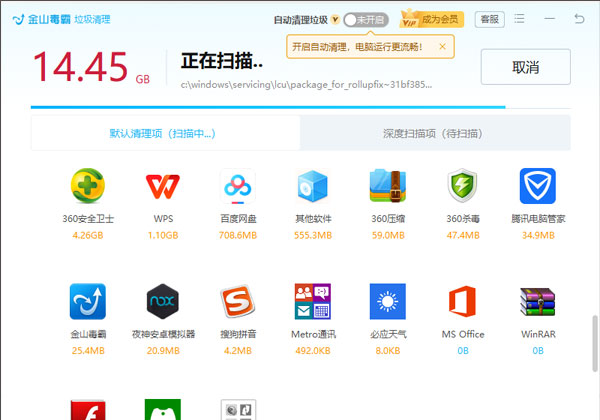
Task: Expand the 自动清理垃圾 dropdown arrow
Action: click(335, 20)
